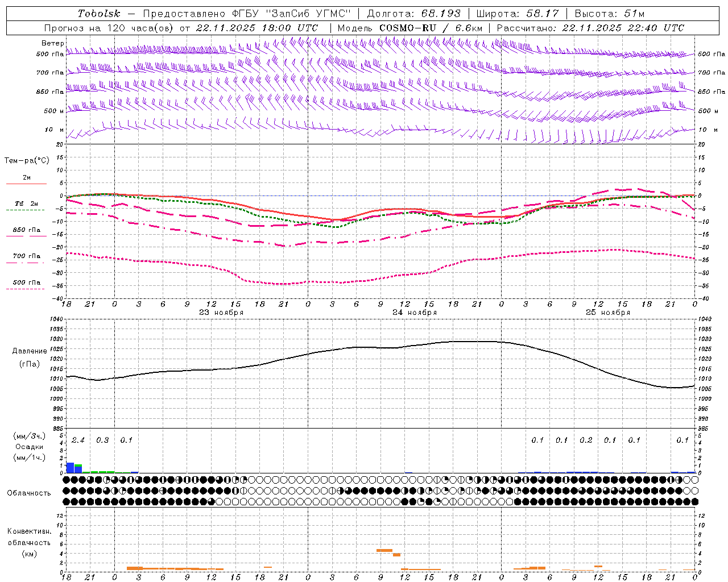The image size is (728, 582).
Task: Select the '24 ноября' date label
Action: pyautogui.click(x=415, y=313)
